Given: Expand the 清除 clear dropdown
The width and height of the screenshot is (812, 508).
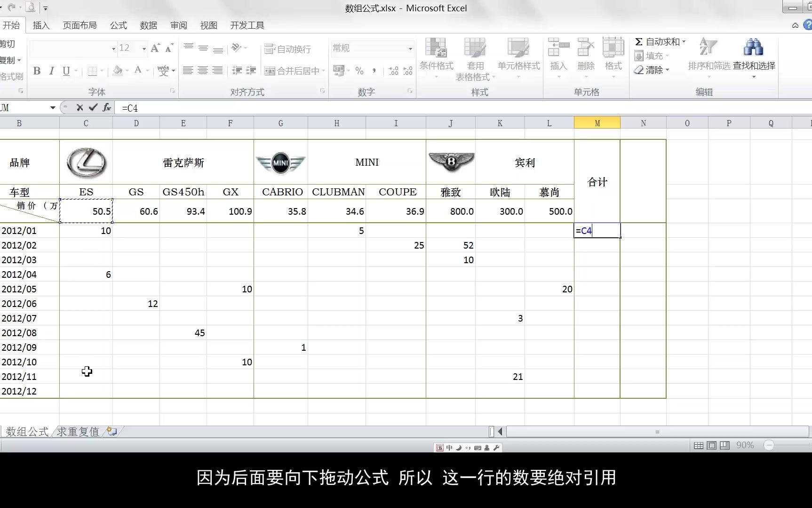Looking at the screenshot, I should click(667, 70).
